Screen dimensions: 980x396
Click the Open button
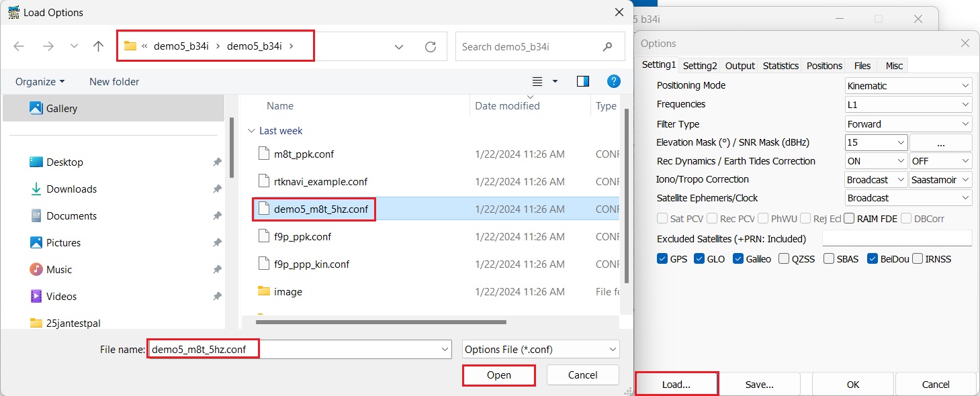498,375
